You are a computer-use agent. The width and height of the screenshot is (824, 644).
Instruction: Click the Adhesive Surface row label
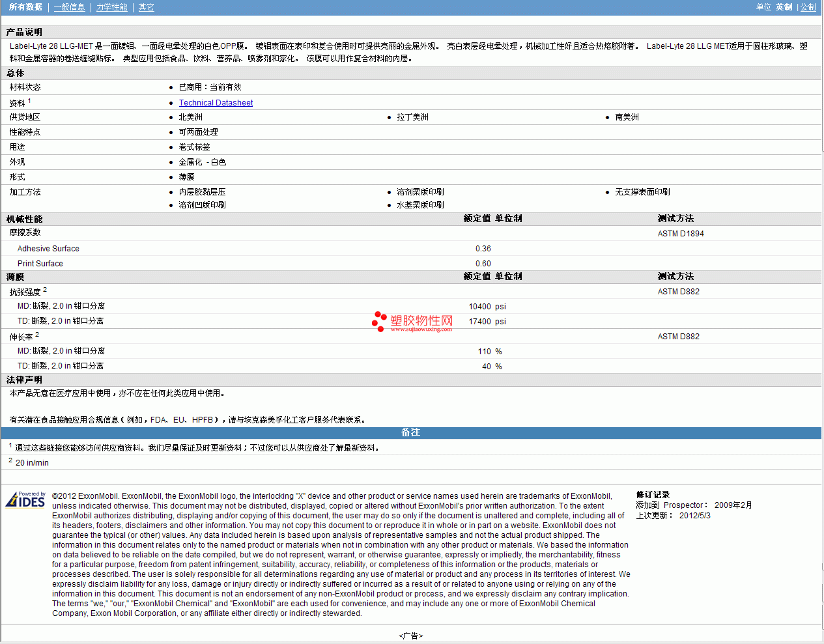[48, 249]
